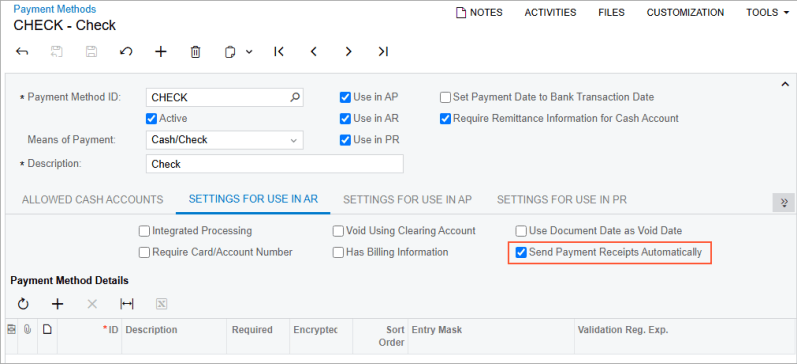Collapse the summary form section chevron
Screen dimensions: 797x364
pyautogui.click(x=785, y=84)
